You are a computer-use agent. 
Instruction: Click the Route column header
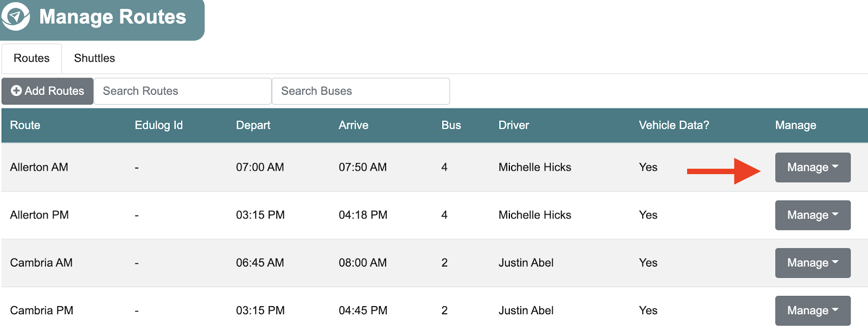click(25, 125)
